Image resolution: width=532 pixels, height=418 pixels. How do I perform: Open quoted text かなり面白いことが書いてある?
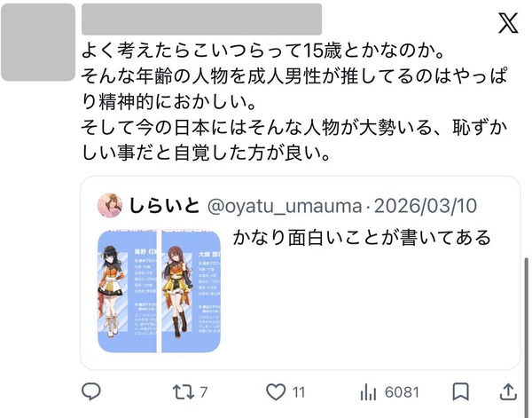coord(362,237)
